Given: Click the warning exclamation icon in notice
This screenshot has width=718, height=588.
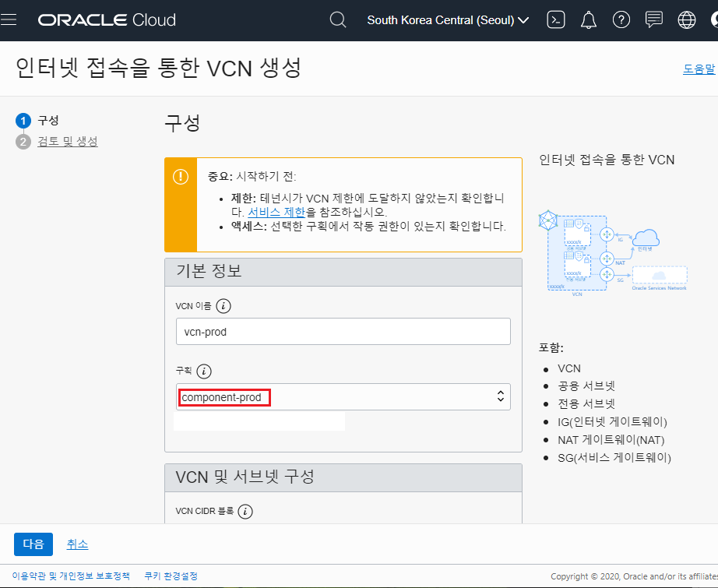Looking at the screenshot, I should [181, 176].
